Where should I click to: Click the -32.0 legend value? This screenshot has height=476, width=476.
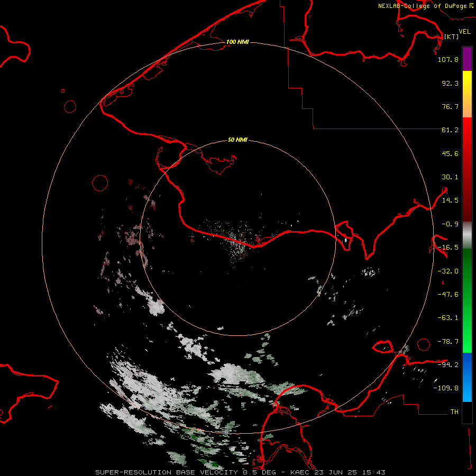pyautogui.click(x=448, y=271)
